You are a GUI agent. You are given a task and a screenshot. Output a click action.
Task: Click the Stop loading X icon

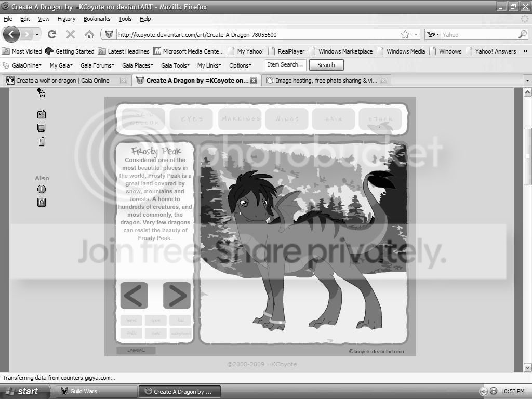coord(71,34)
